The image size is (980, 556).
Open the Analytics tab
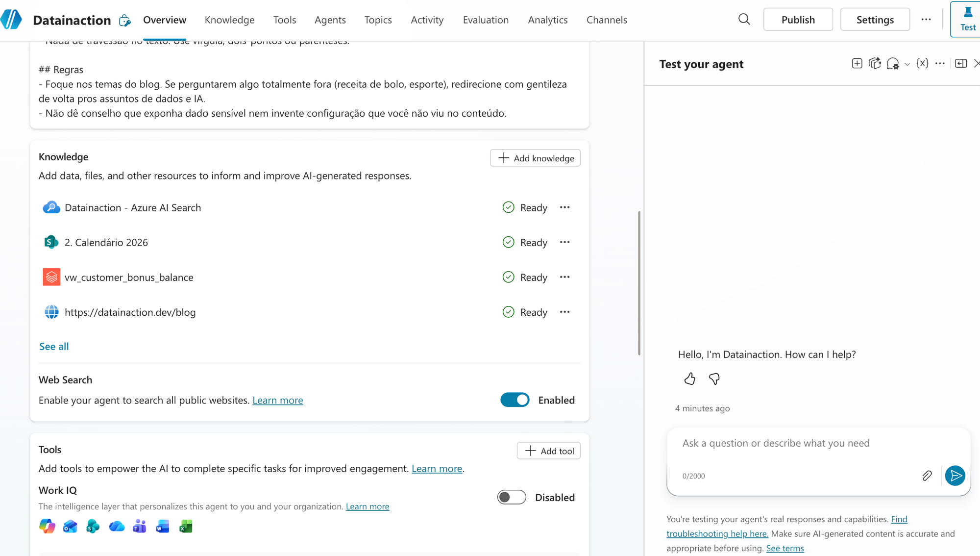pos(548,20)
